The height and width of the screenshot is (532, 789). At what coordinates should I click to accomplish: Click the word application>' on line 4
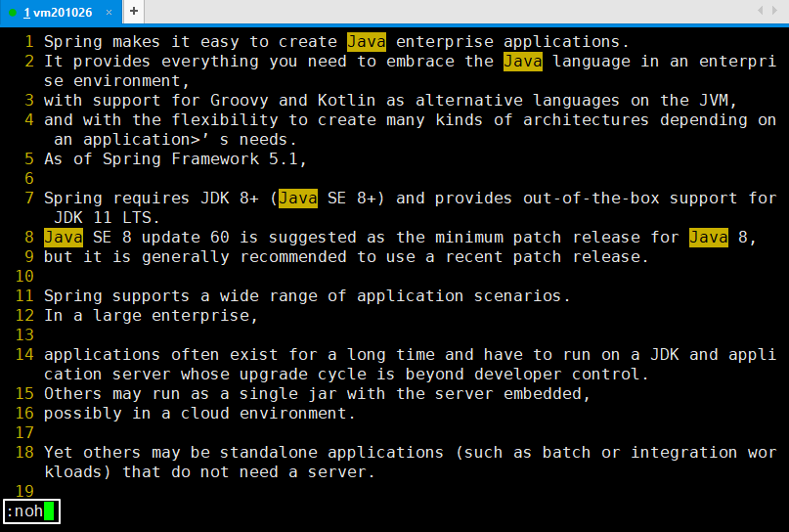pos(147,140)
